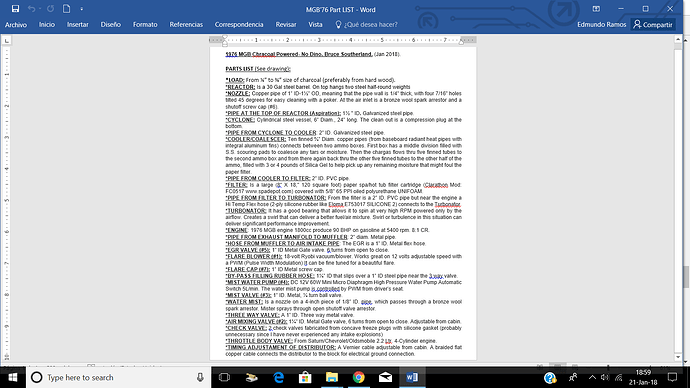
Task: Open the Archivo menu
Action: 16,25
